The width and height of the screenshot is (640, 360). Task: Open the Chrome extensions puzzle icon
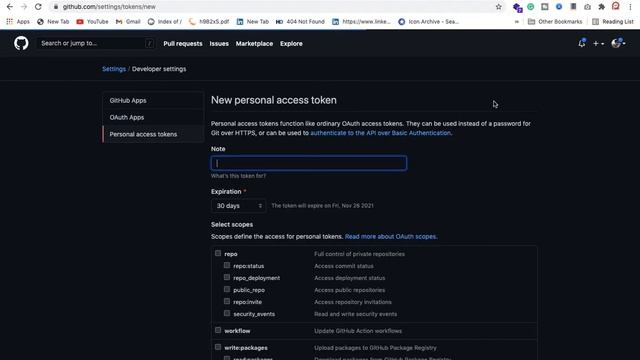tap(601, 7)
